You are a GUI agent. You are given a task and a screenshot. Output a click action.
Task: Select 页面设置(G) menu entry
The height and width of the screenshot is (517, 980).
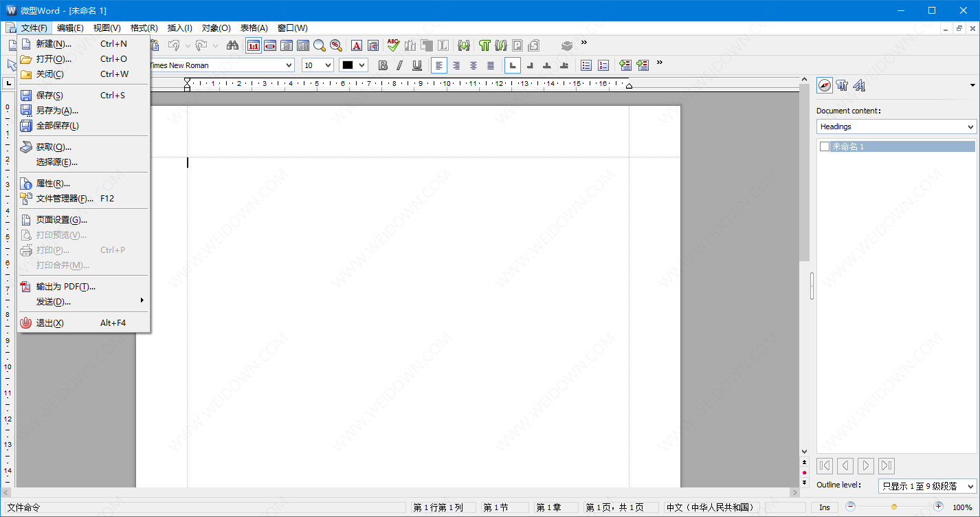coord(83,219)
